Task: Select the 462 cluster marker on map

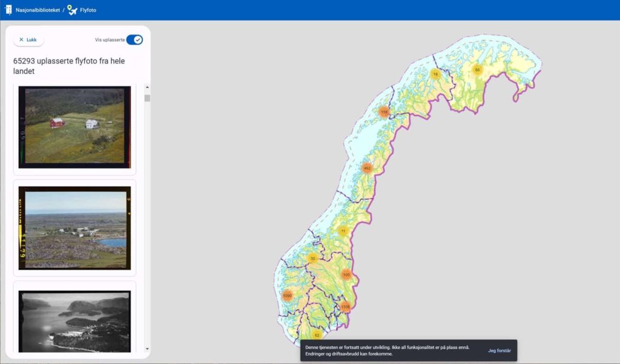Action: (367, 167)
